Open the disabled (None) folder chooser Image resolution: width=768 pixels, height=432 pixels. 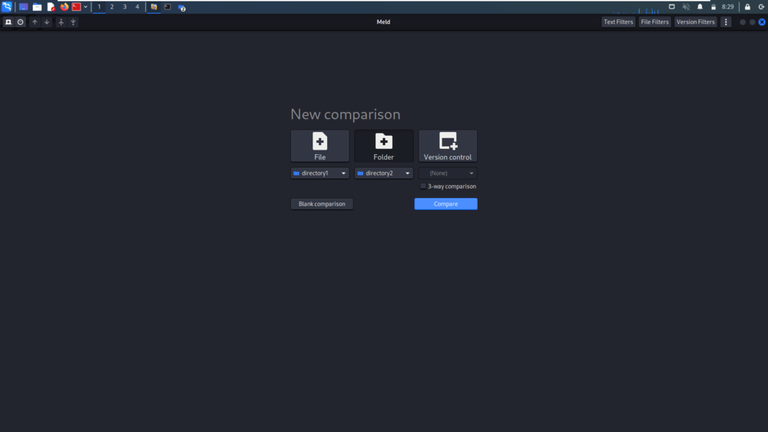click(448, 173)
